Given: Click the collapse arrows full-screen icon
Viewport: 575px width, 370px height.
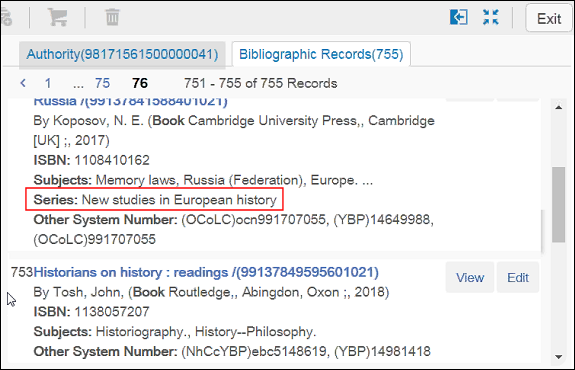Looking at the screenshot, I should (x=491, y=17).
